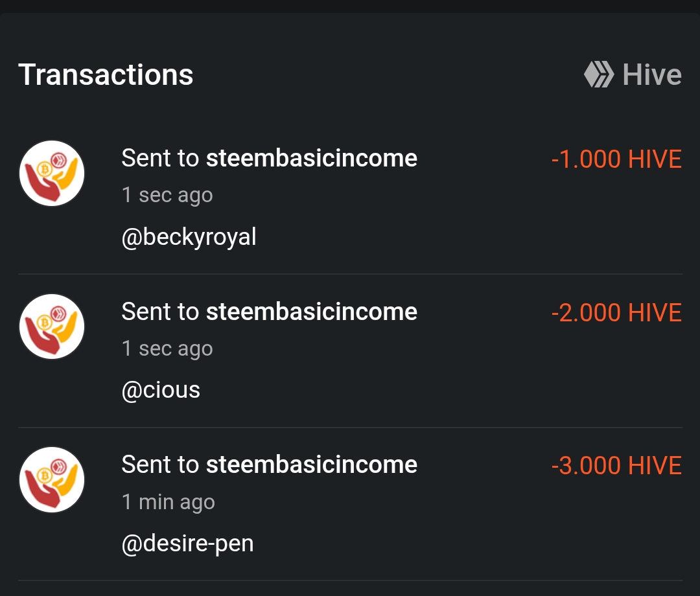Open steembasicincome link in the -1.000 HIVE transaction

[x=311, y=158]
